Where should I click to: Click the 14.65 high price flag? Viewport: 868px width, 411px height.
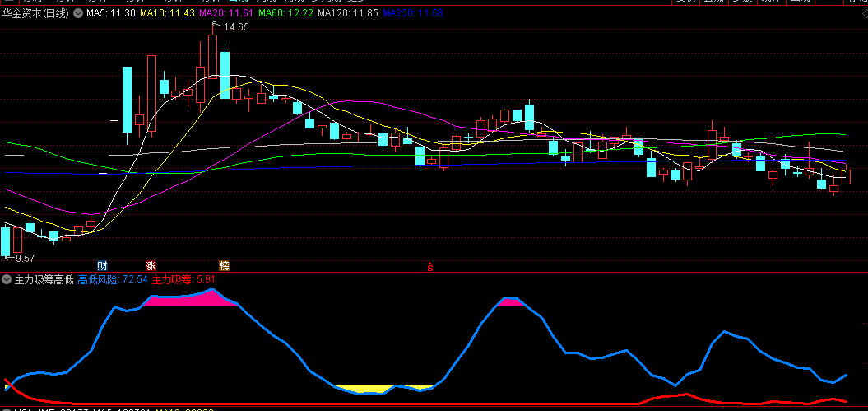(233, 28)
